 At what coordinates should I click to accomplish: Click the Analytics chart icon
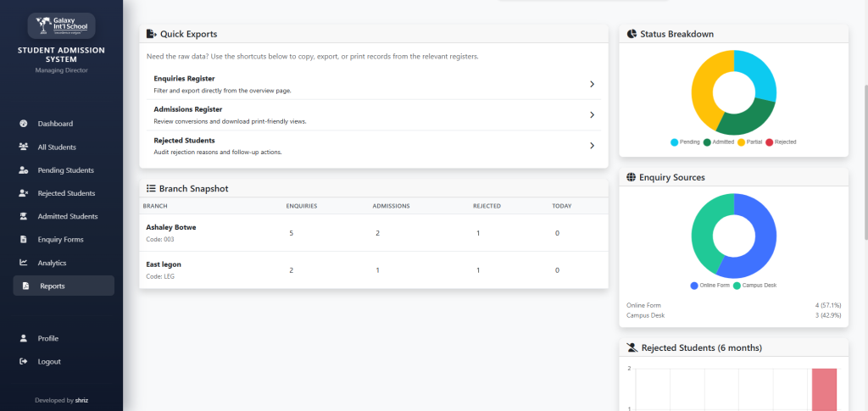pyautogui.click(x=24, y=263)
